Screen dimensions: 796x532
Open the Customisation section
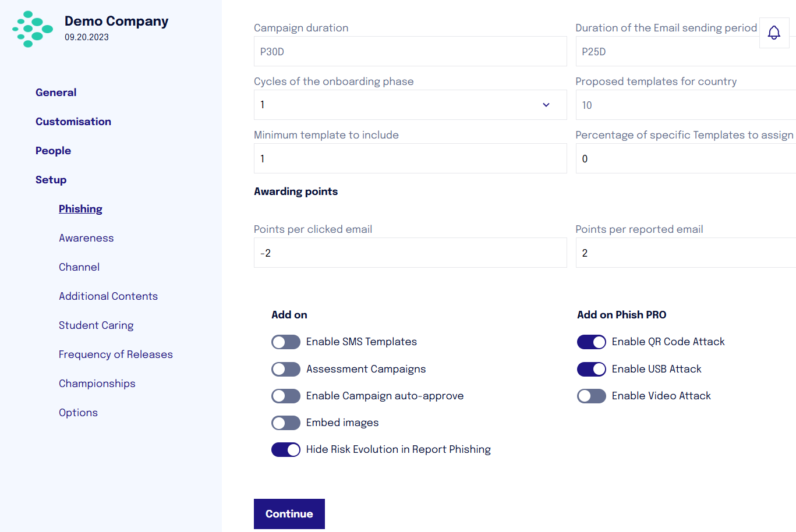pyautogui.click(x=73, y=122)
